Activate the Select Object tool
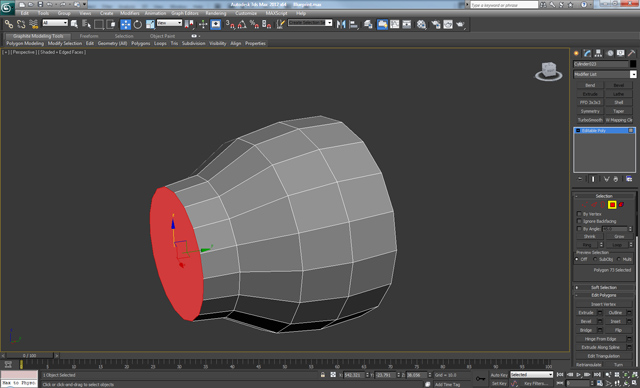 click(x=74, y=24)
